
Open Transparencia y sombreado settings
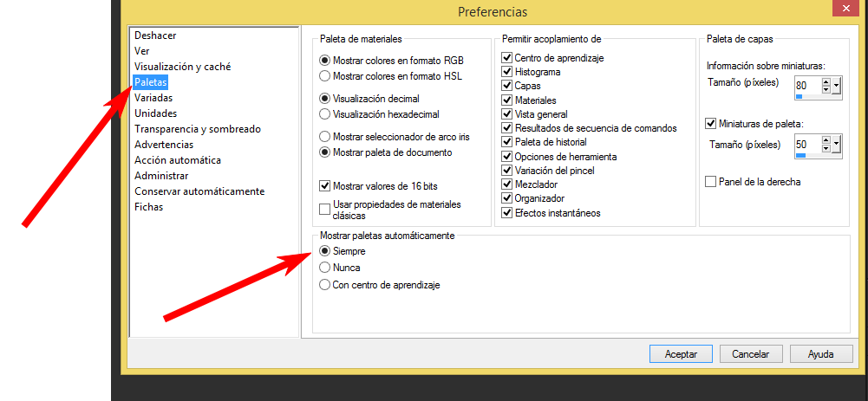pyautogui.click(x=198, y=129)
